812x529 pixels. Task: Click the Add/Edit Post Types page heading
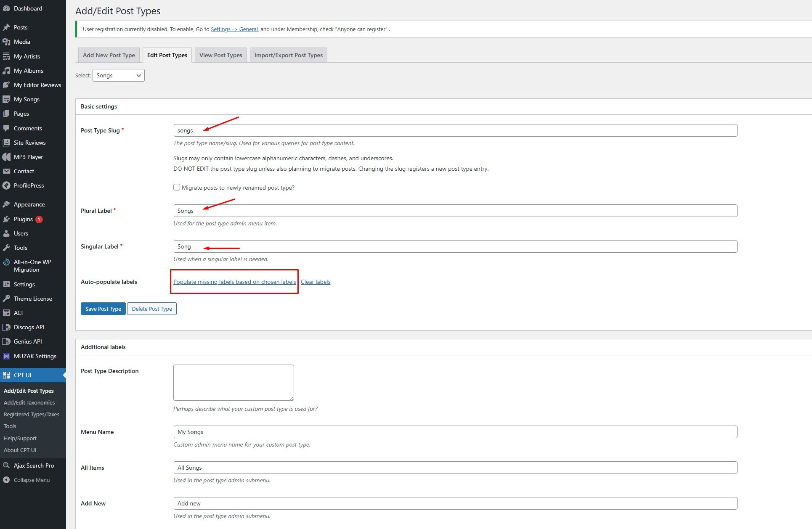[x=118, y=11]
